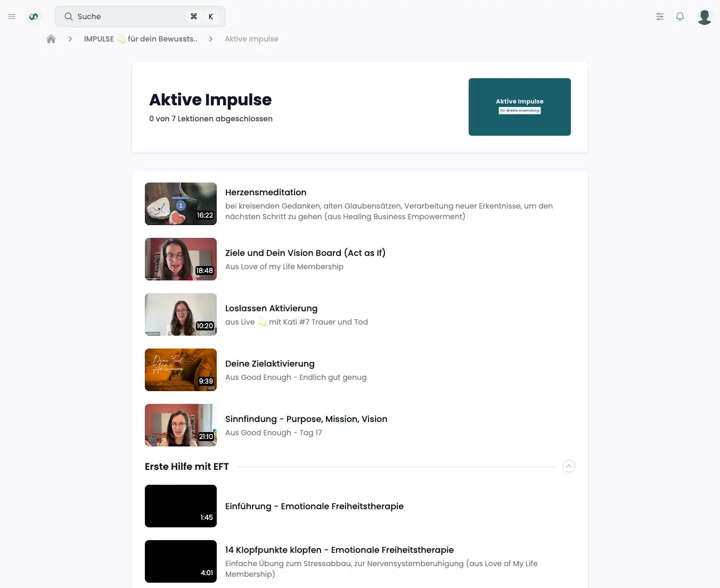Viewport: 720px width, 588px height.
Task: Open the Sinnfindung lesson thumbnail
Action: [x=181, y=425]
